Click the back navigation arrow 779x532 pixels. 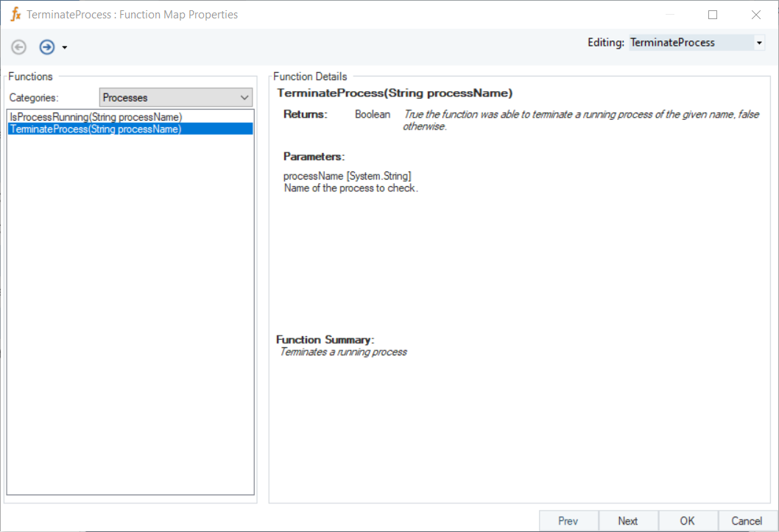pos(19,47)
